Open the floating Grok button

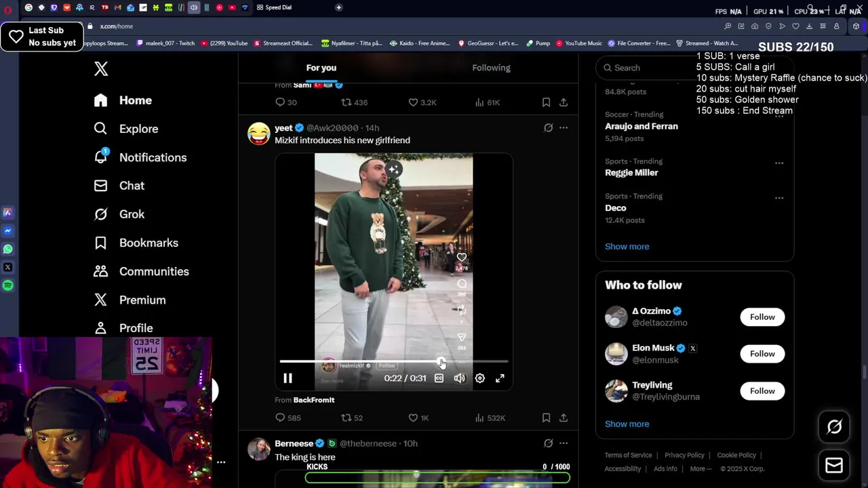click(834, 427)
